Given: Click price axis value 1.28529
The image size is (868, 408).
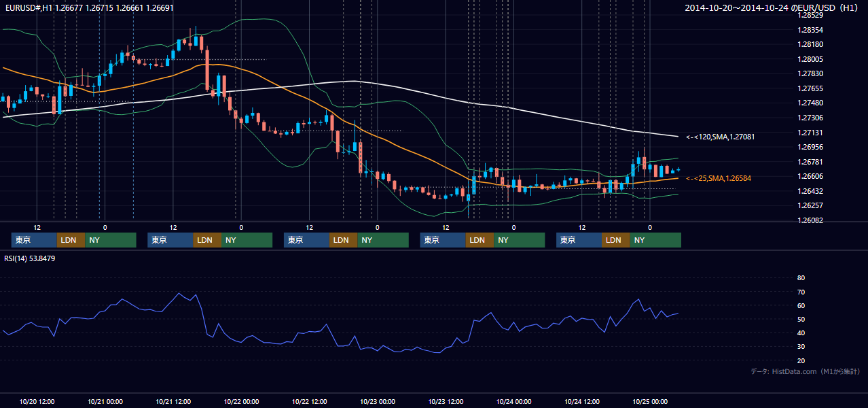Looking at the screenshot, I should tap(810, 16).
